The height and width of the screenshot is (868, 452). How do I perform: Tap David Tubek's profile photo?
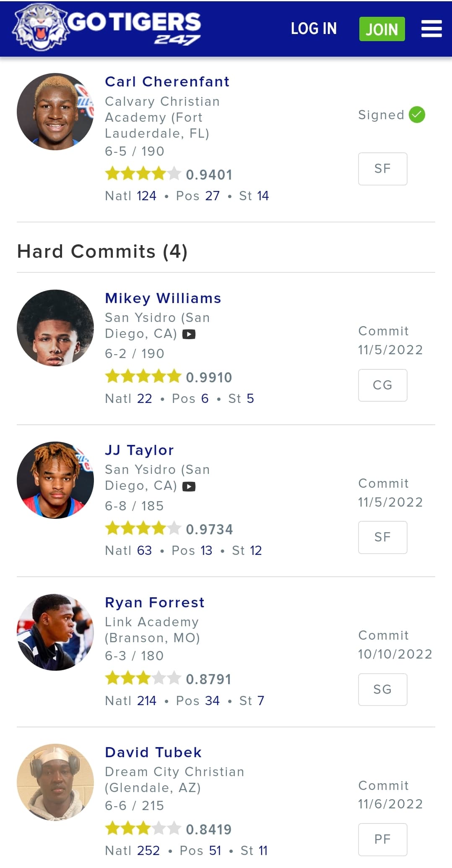point(55,782)
